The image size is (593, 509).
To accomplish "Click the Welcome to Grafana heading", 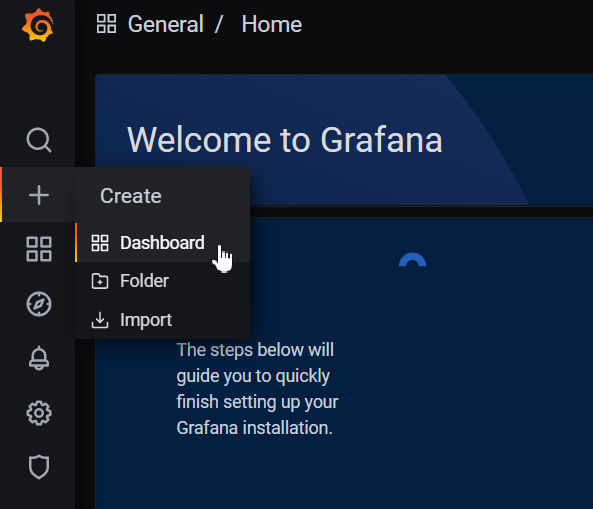I will [x=285, y=140].
